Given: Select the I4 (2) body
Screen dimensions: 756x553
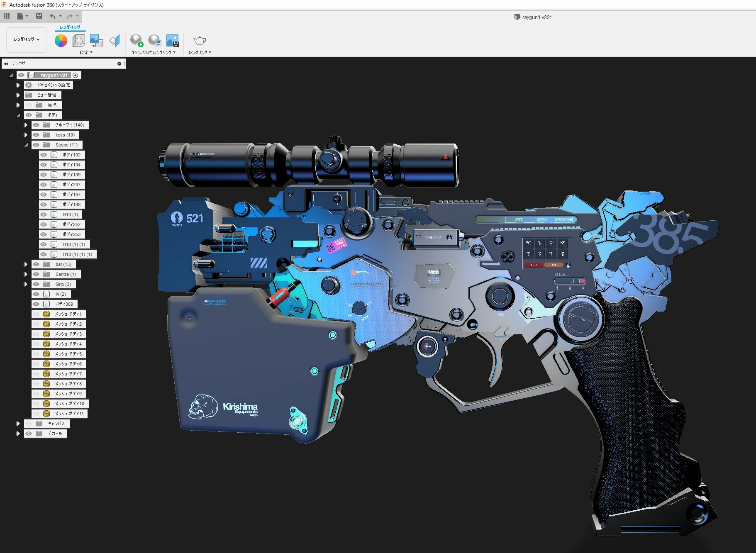Looking at the screenshot, I should (x=51, y=294).
